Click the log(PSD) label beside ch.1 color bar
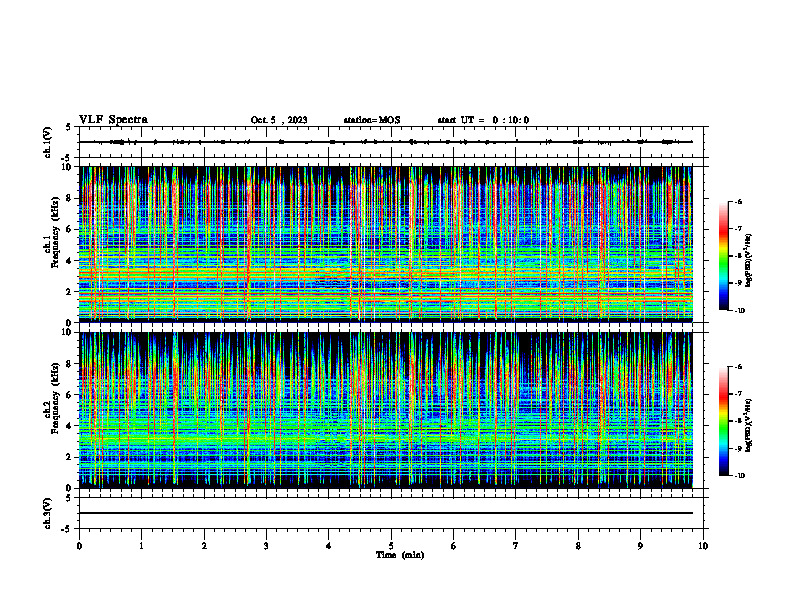 [749, 261]
